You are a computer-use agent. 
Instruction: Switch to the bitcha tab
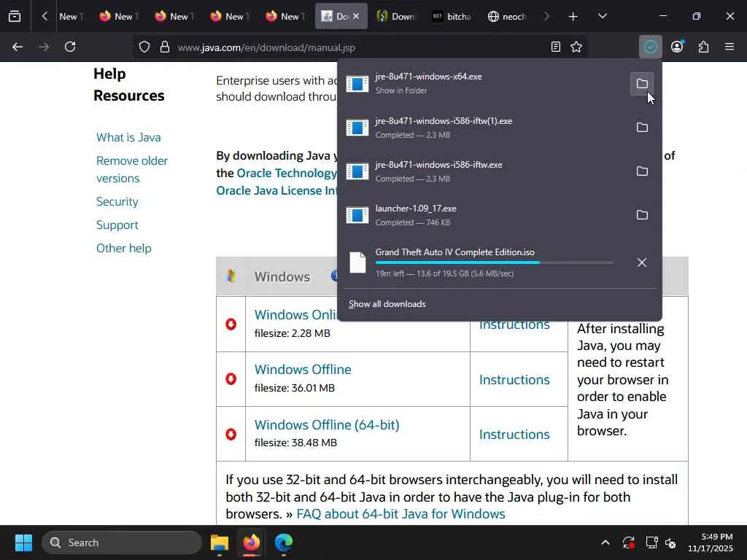click(452, 16)
